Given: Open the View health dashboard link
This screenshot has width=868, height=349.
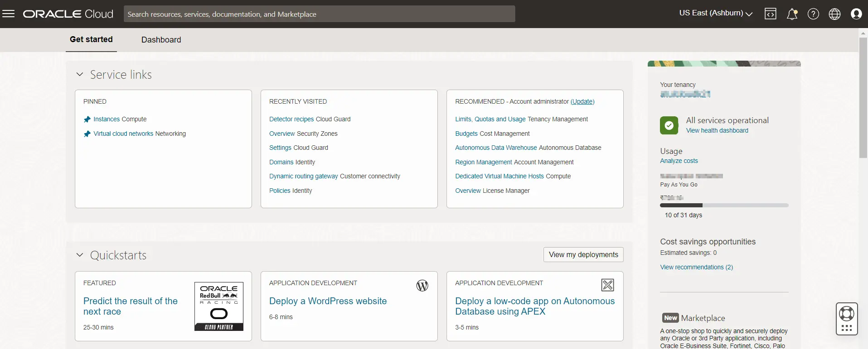Looking at the screenshot, I should pos(717,130).
